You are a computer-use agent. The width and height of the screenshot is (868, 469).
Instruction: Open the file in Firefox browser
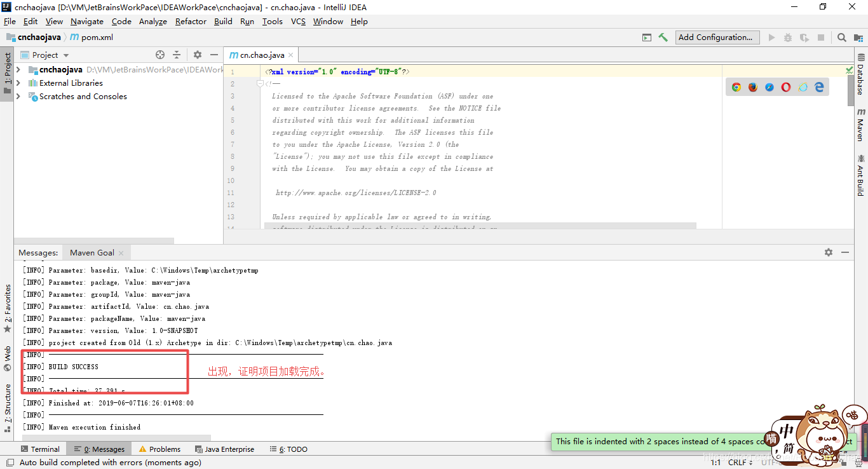[753, 87]
